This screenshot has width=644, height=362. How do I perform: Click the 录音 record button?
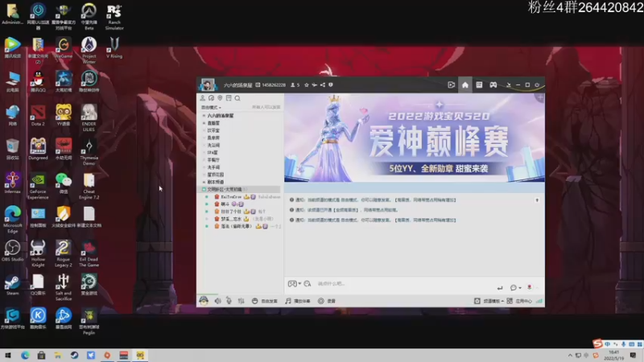click(x=327, y=301)
